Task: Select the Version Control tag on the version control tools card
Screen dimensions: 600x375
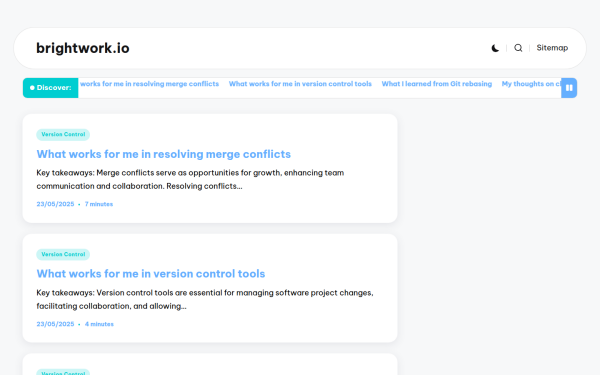Action: [x=63, y=254]
